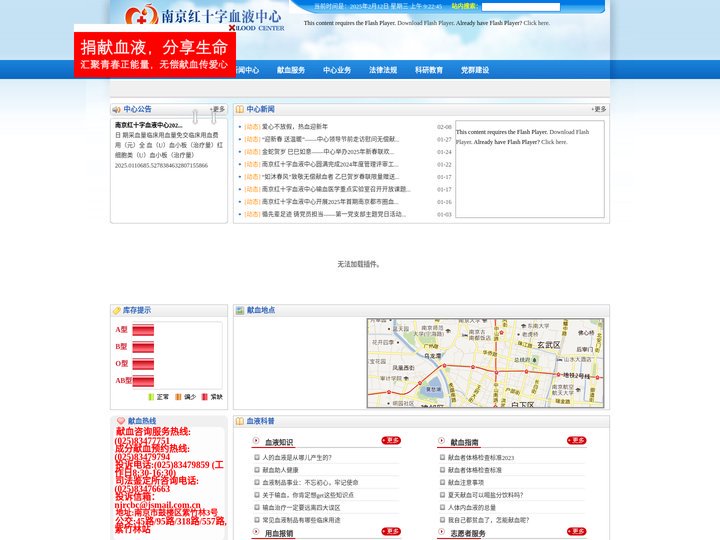
Task: Click the 更多 link in 中心新闻 panel
Action: click(599, 109)
